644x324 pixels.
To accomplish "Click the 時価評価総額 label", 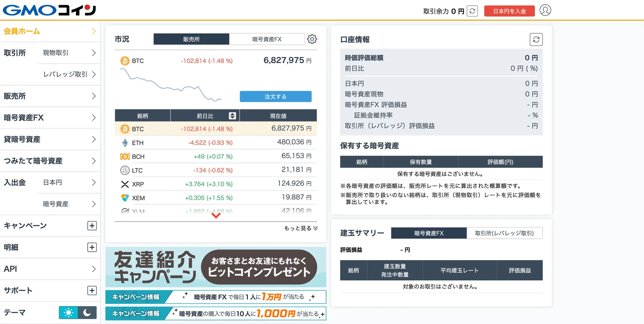I will [x=364, y=58].
